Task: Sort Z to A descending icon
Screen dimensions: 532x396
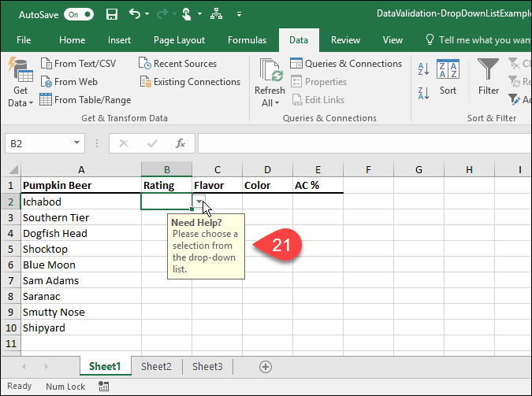Action: (x=423, y=93)
